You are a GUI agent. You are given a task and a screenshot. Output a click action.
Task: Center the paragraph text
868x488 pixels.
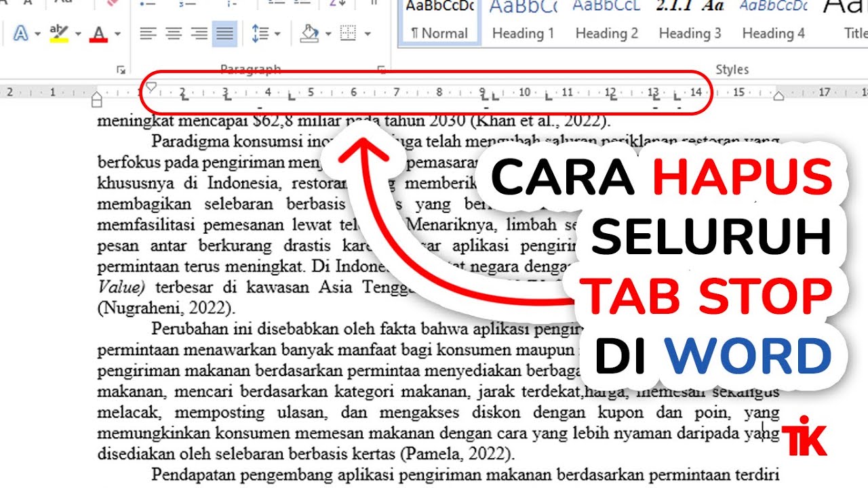[x=174, y=33]
